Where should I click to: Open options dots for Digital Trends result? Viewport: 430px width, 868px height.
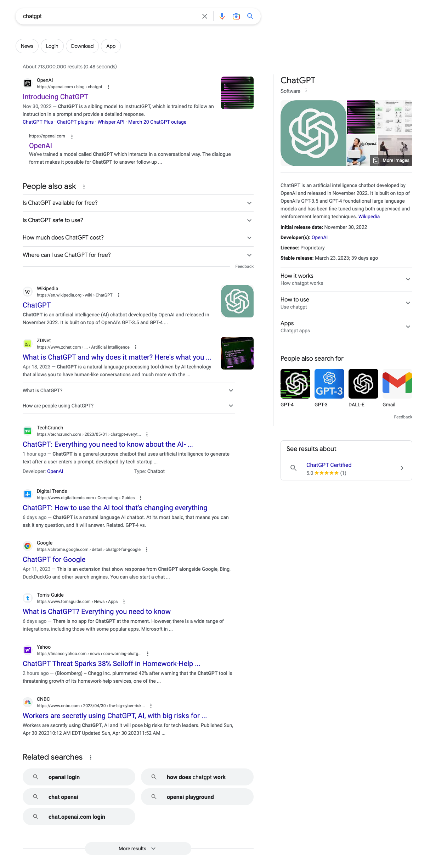pyautogui.click(x=141, y=498)
